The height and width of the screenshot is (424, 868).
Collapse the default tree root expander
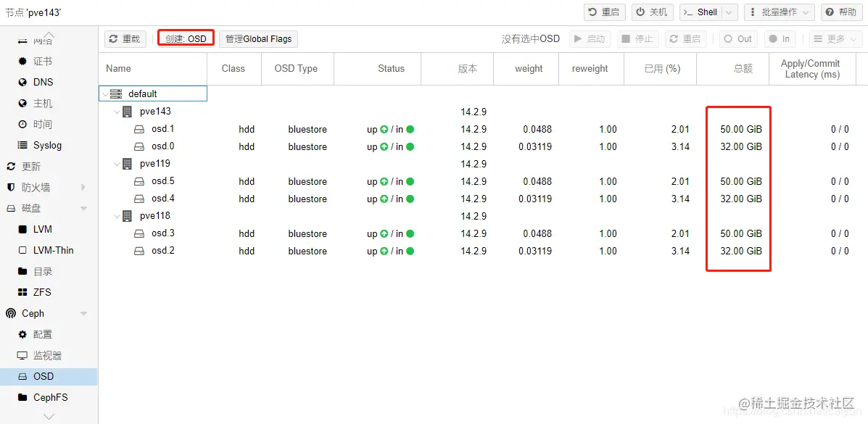click(x=106, y=94)
